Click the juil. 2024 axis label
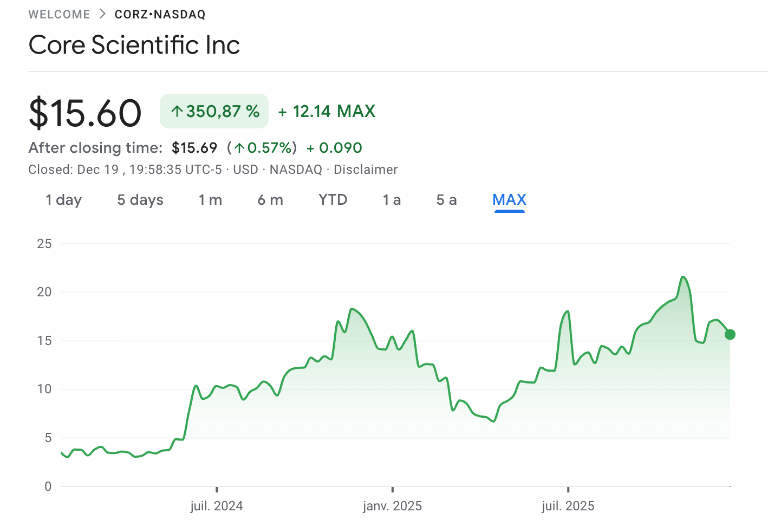768x532 pixels. [x=217, y=506]
